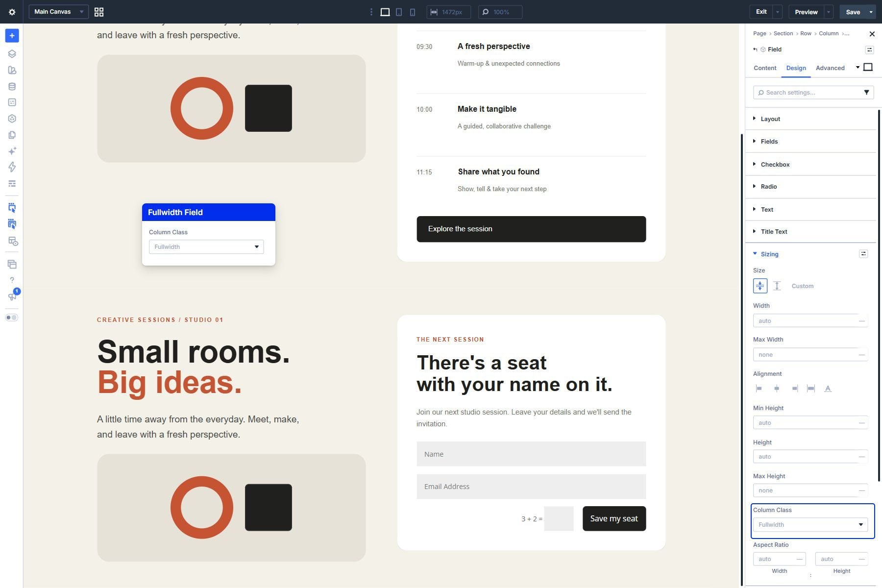Click the blue add-element plus button
This screenshot has height=588, width=882.
coord(12,36)
